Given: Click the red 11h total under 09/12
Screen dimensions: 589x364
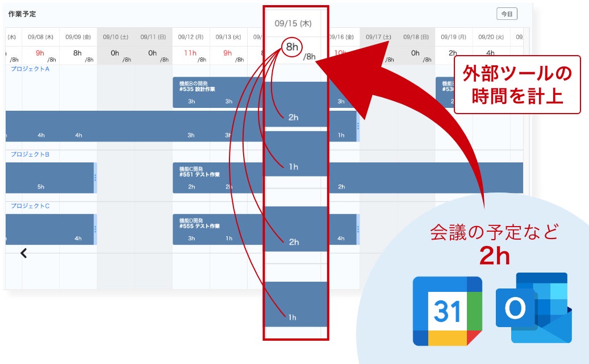Looking at the screenshot, I should coord(190,53).
